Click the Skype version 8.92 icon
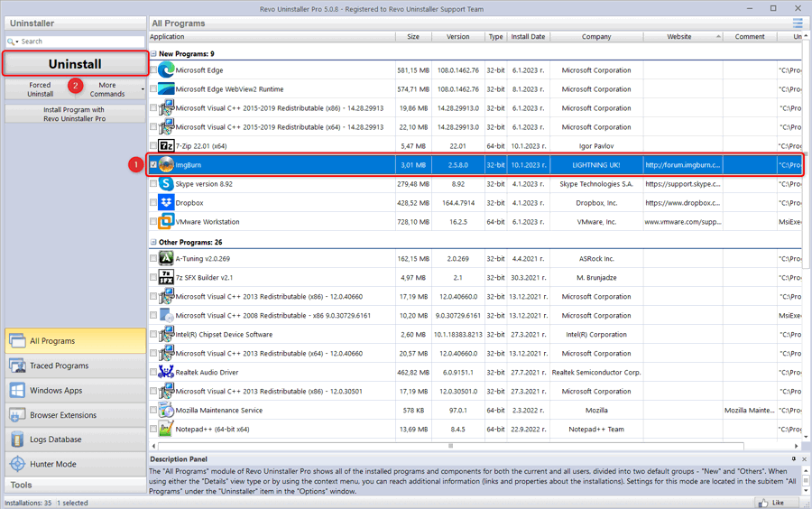Viewport: 812px width, 509px height. 166,184
